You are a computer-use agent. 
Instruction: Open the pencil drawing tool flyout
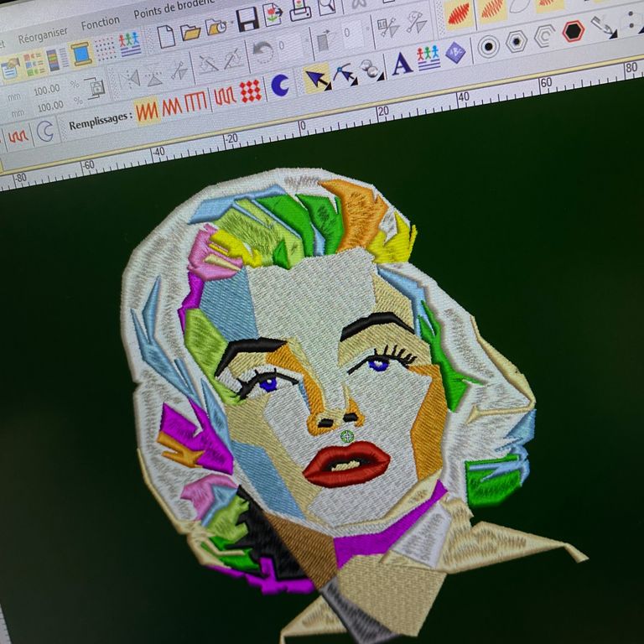click(604, 26)
